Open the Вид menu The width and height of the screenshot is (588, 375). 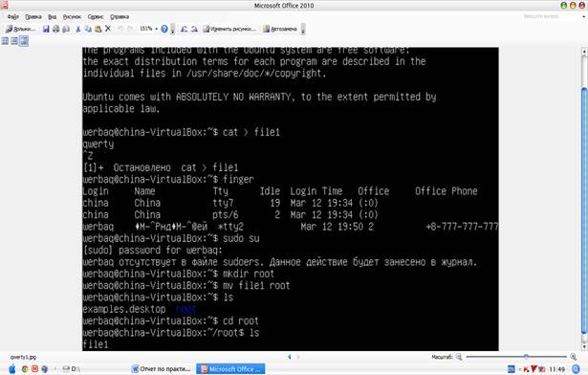(53, 17)
